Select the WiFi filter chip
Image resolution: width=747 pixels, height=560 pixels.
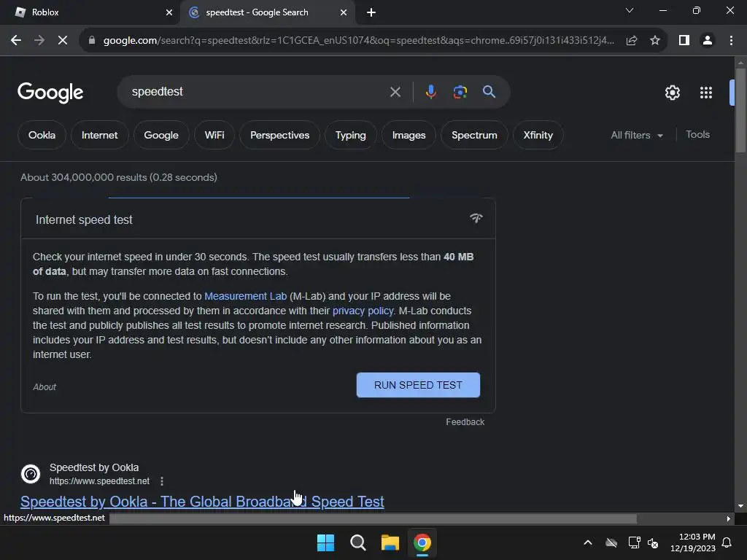(x=214, y=135)
